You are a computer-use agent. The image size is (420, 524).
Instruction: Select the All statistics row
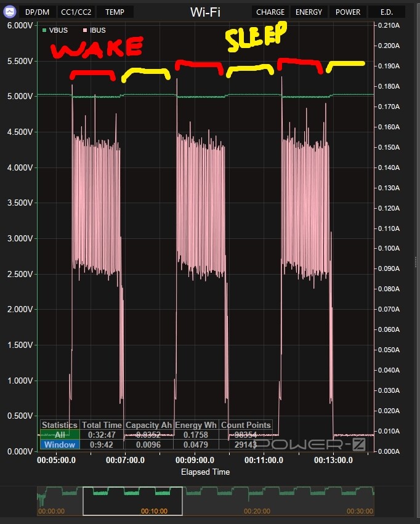click(x=60, y=435)
